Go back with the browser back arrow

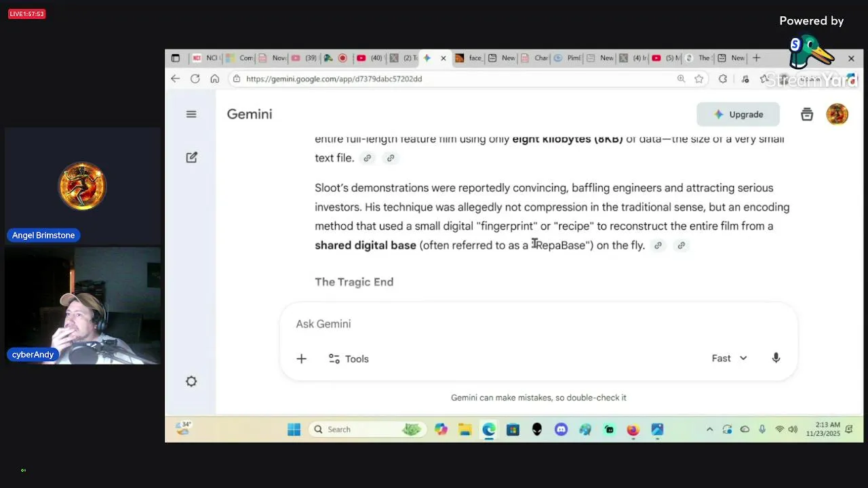tap(175, 79)
